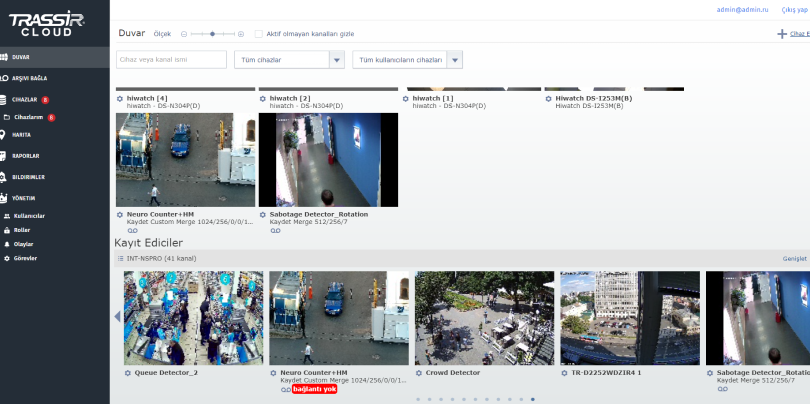Click the Cihazlarım folder icon
This screenshot has height=404, width=810.
click(x=7, y=117)
